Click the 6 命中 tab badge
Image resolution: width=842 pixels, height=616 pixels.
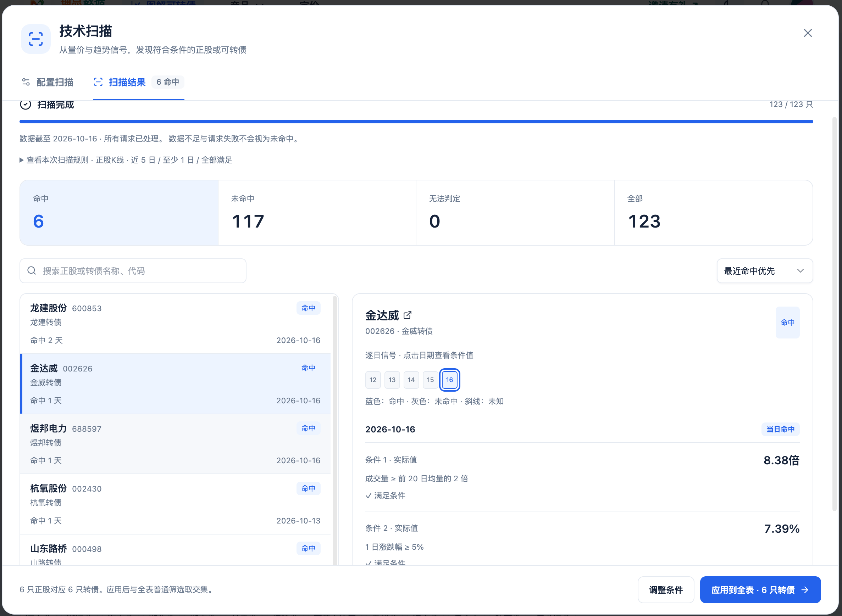[168, 82]
